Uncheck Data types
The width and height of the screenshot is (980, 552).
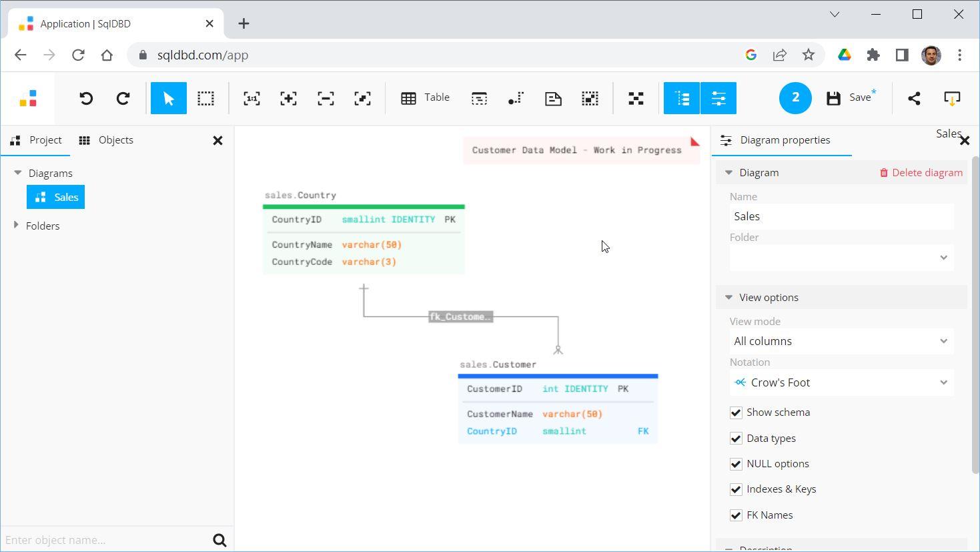coord(736,439)
